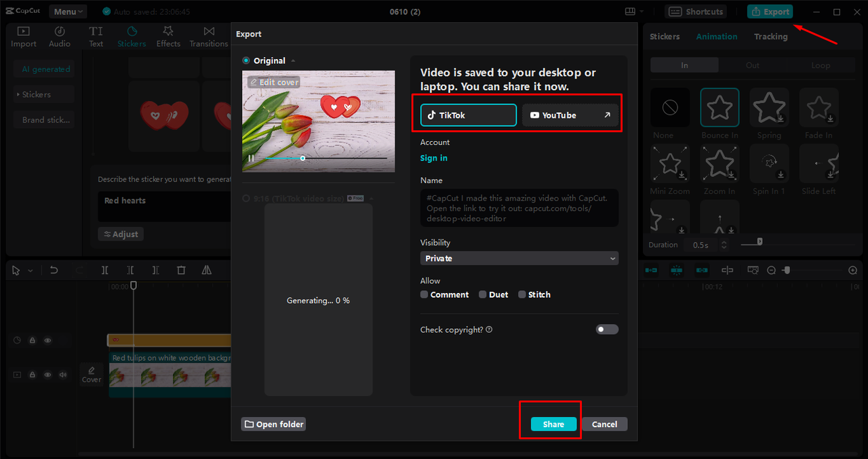Viewport: 868px width, 459px height.
Task: Toggle the main track magnet icon
Action: pos(651,270)
